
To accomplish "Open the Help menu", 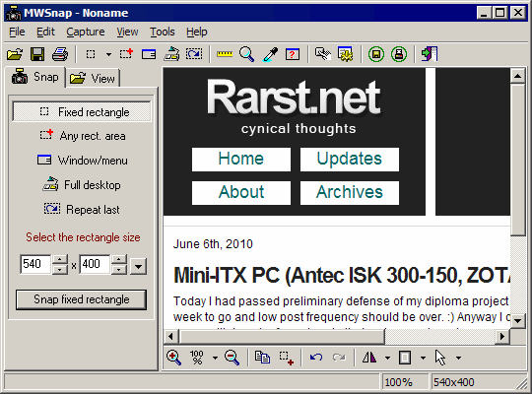I will [x=196, y=32].
